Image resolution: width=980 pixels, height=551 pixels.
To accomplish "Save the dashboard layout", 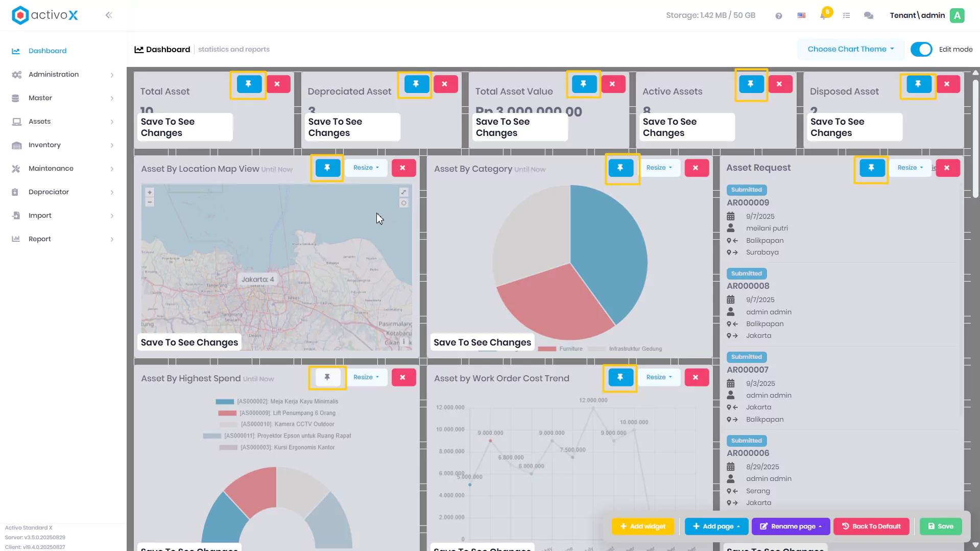I will pyautogui.click(x=941, y=526).
